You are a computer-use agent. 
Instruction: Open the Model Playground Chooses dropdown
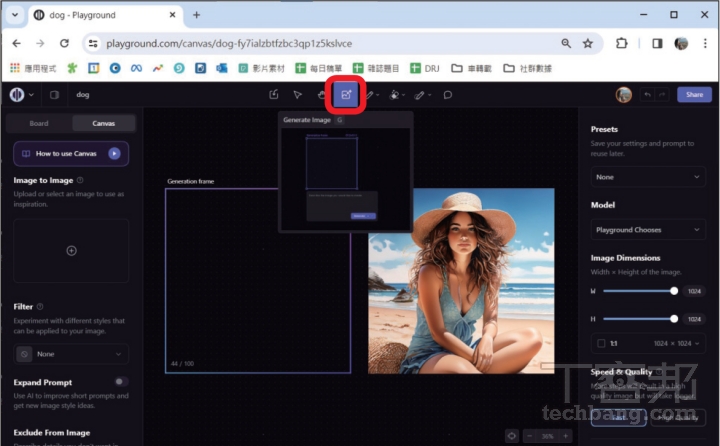click(x=648, y=230)
